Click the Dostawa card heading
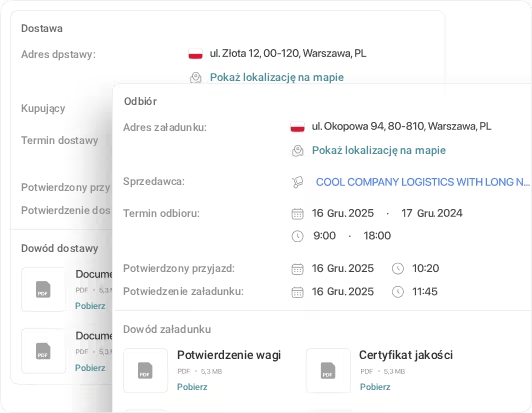The height and width of the screenshot is (413, 532). point(42,28)
